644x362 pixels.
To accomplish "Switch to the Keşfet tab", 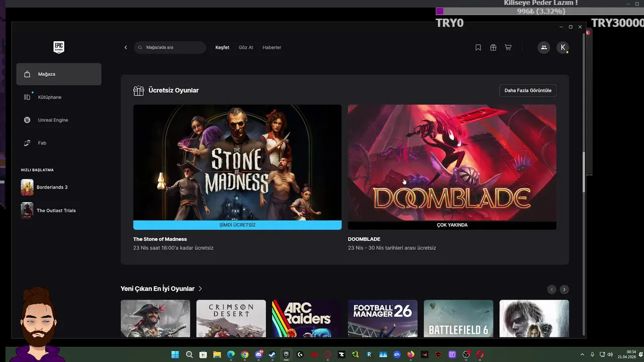I will click(222, 47).
